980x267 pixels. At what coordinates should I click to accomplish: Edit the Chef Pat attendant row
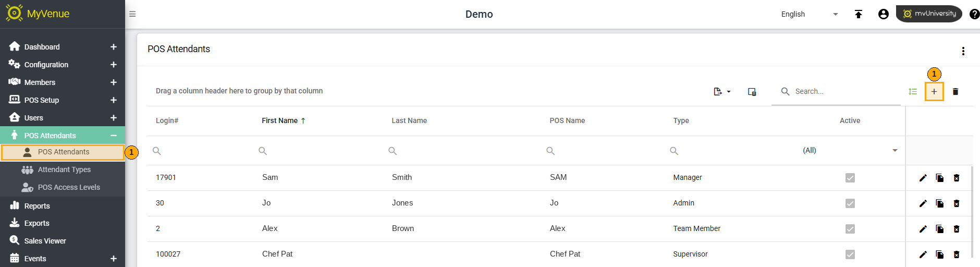point(923,254)
